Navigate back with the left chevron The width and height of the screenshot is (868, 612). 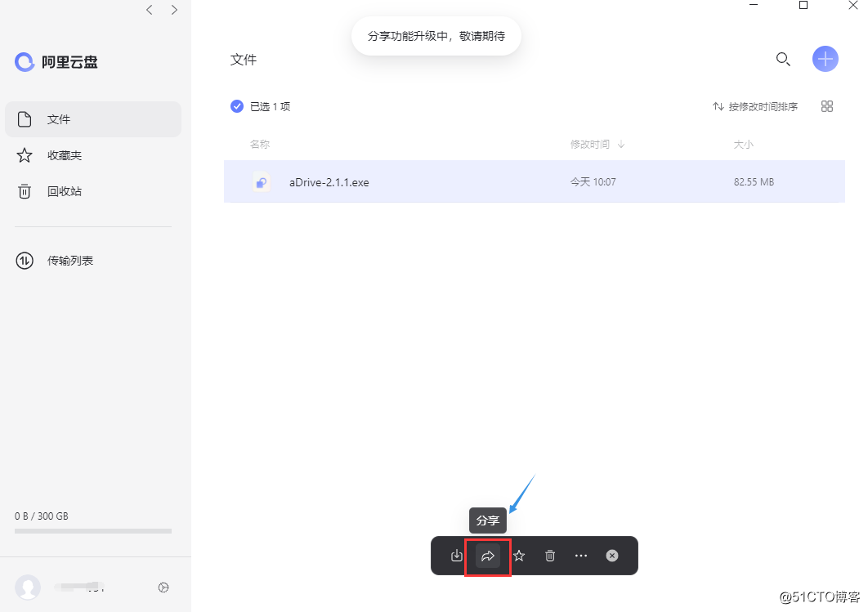point(150,10)
